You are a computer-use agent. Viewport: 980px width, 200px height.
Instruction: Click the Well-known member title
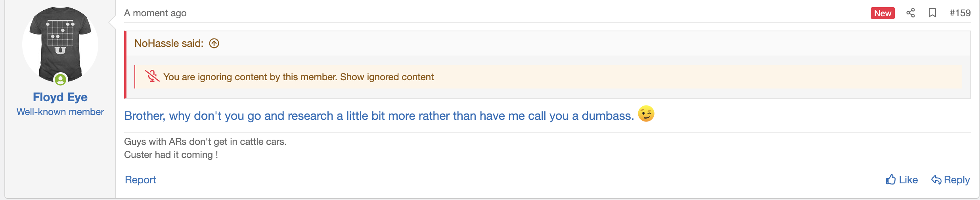[60, 112]
